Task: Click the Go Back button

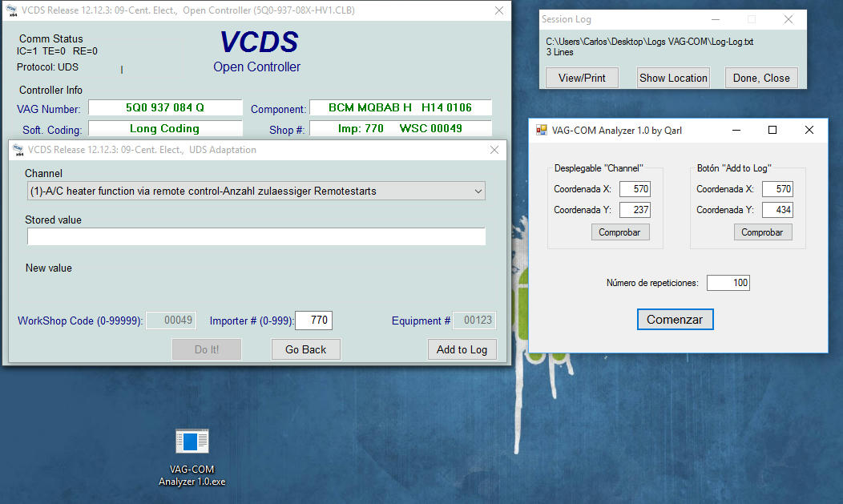Action: point(305,349)
